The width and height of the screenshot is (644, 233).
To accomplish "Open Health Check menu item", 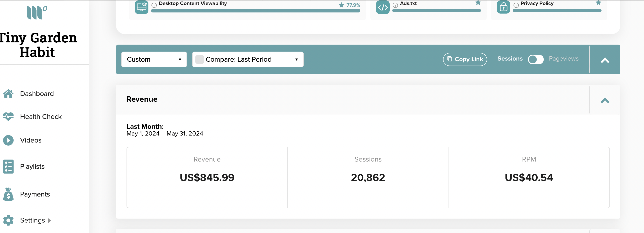I will [x=41, y=117].
